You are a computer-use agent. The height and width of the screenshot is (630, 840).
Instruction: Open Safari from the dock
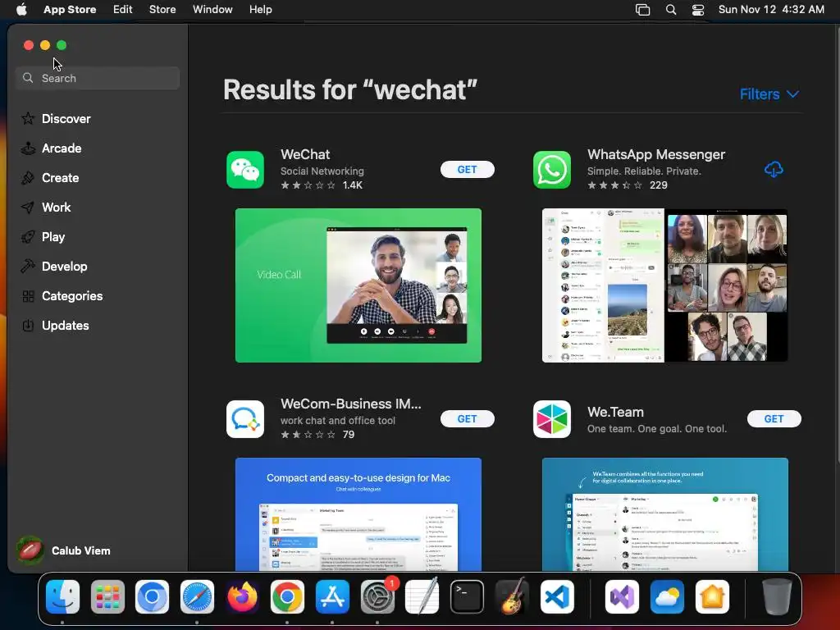[x=197, y=596]
